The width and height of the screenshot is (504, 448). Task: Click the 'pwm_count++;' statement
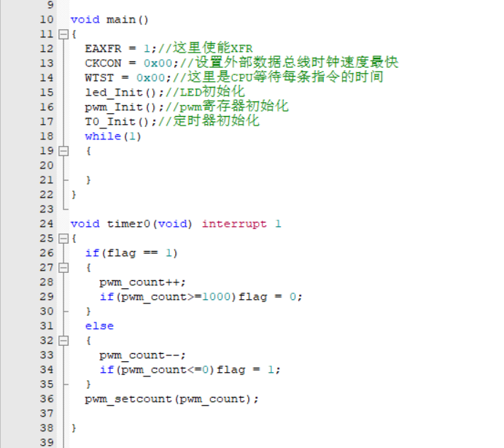point(143,282)
